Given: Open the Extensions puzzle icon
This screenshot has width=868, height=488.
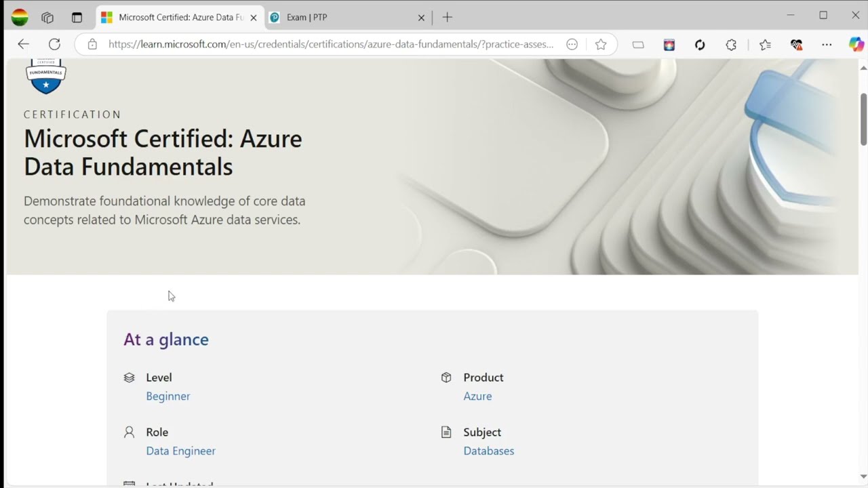Looking at the screenshot, I should coord(731,45).
